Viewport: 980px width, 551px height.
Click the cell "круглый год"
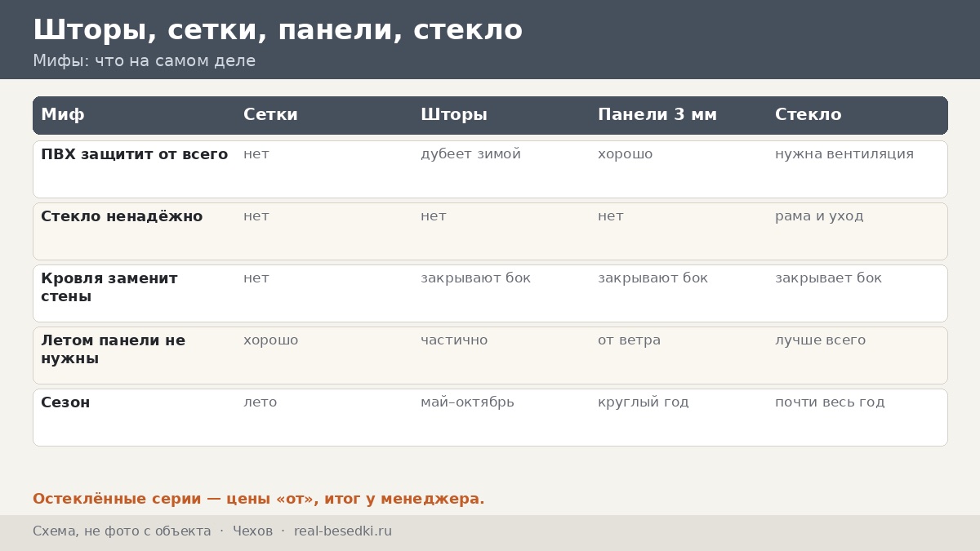pyautogui.click(x=643, y=402)
